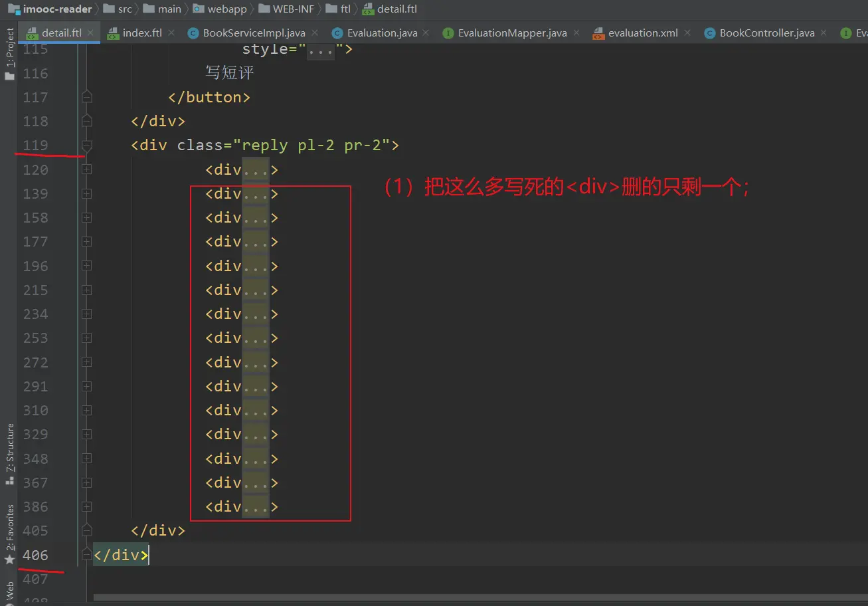Close the evaluation.xml tab
This screenshot has width=868, height=606.
[x=687, y=33]
